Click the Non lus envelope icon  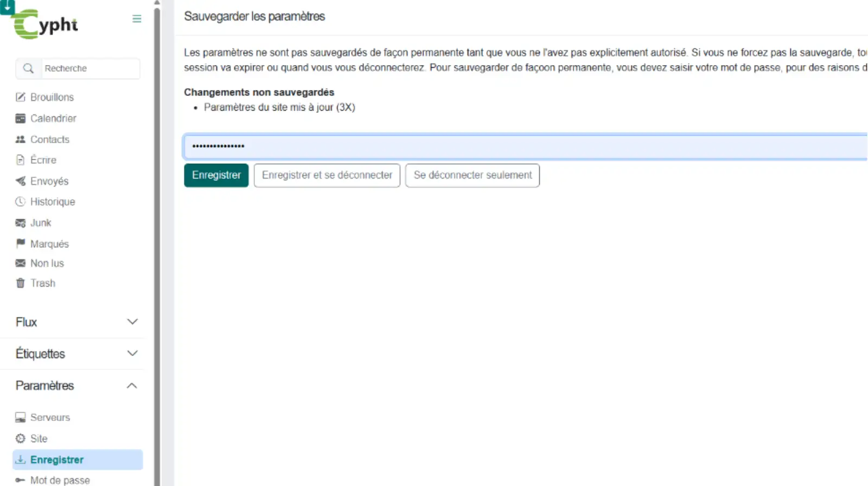(21, 263)
